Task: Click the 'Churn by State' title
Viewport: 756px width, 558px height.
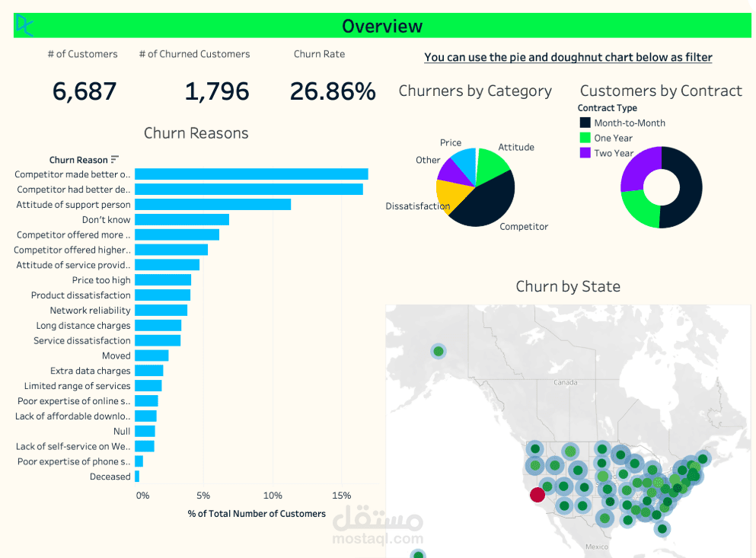Action: pos(568,286)
